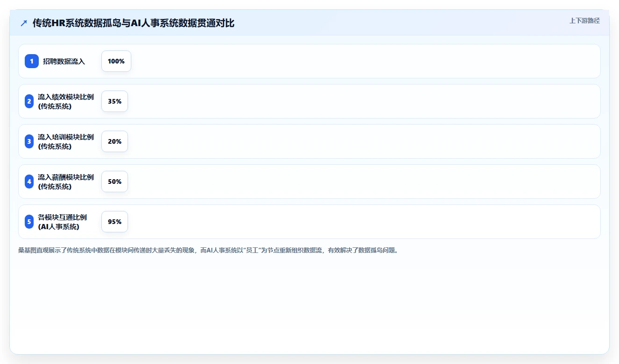Click the arrow icon beside the chart title

point(24,23)
